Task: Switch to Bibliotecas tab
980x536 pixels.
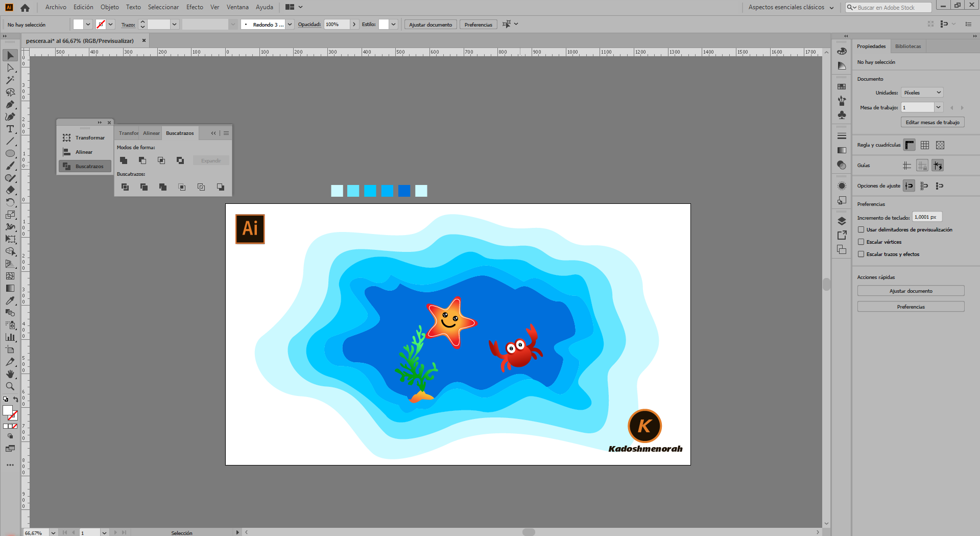Action: 908,46
